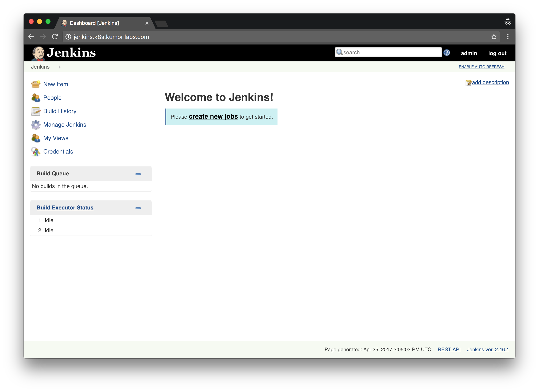Click the create new jobs link
Image resolution: width=539 pixels, height=392 pixels.
point(213,117)
